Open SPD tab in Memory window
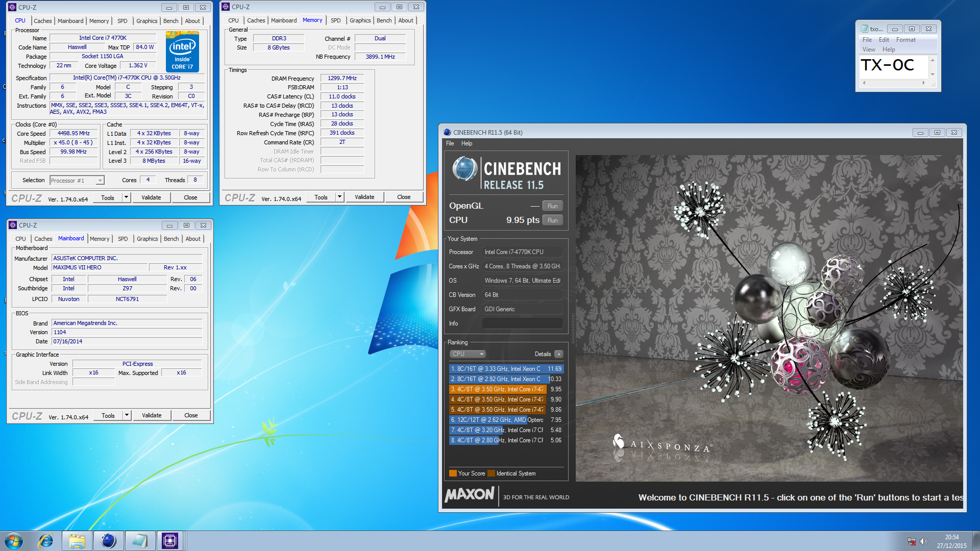 pyautogui.click(x=336, y=20)
